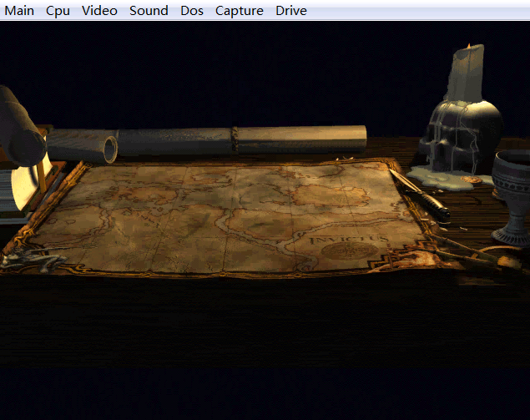Image resolution: width=530 pixels, height=420 pixels.
Task: Click the lizard figurine on map corner
Action: 33,260
